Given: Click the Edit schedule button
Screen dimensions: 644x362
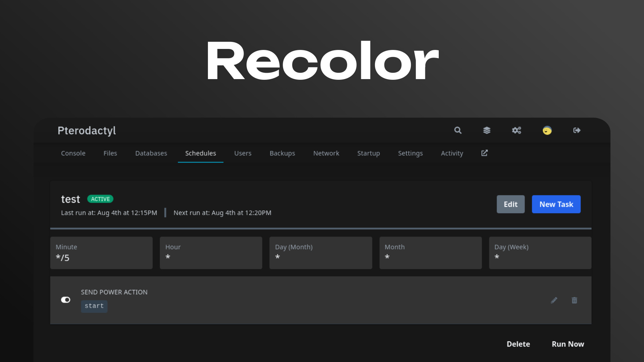Looking at the screenshot, I should [x=511, y=204].
